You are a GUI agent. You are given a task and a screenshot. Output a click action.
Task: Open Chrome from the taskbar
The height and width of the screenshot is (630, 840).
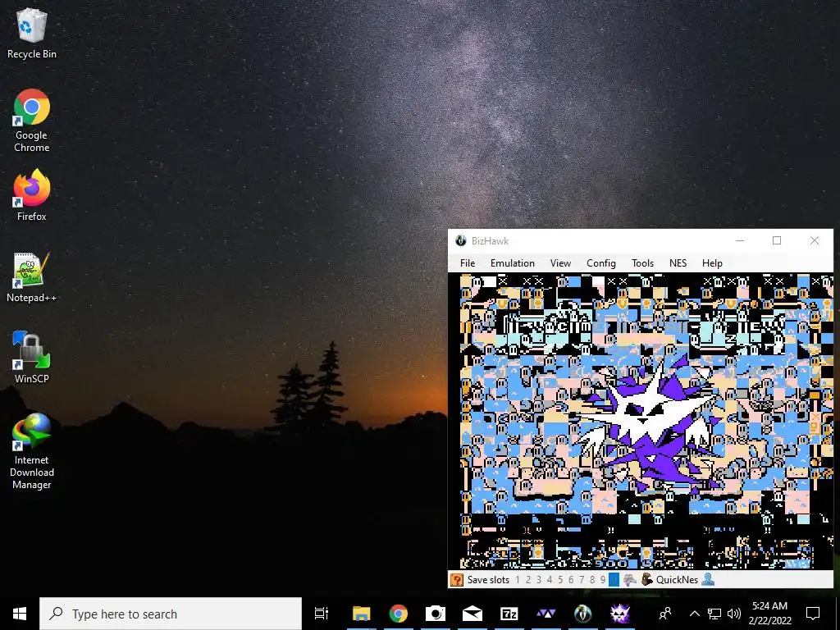click(x=398, y=614)
